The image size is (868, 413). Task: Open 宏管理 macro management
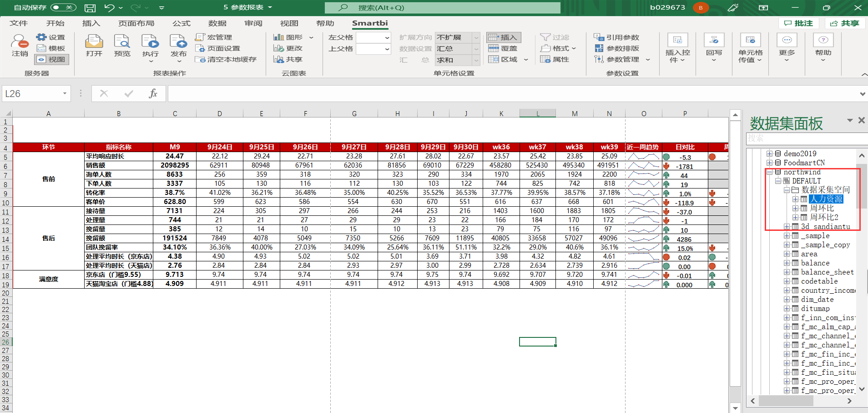[x=213, y=37]
